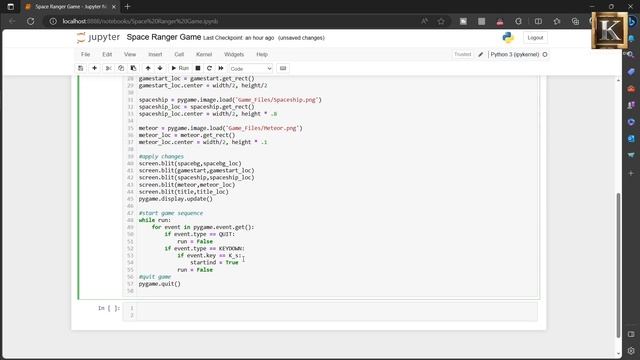Interrupt the kernel with the stop square
The width and height of the screenshot is (640, 360).
[x=198, y=68]
